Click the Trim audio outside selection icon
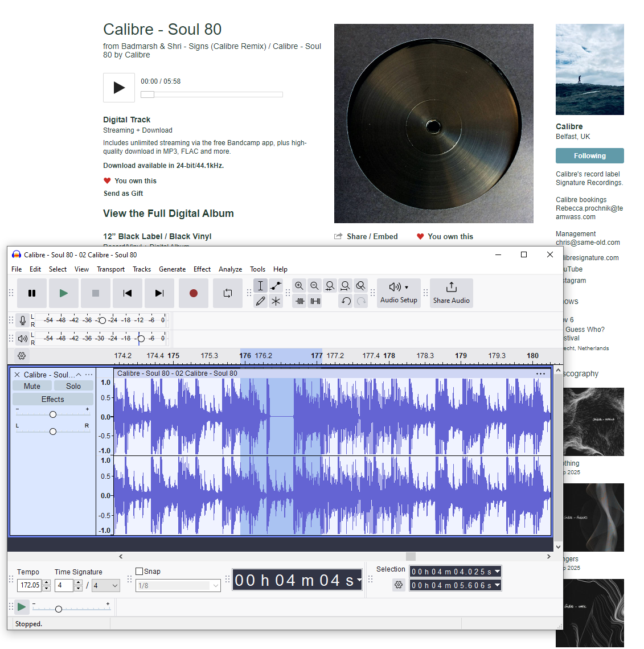 pos(300,301)
